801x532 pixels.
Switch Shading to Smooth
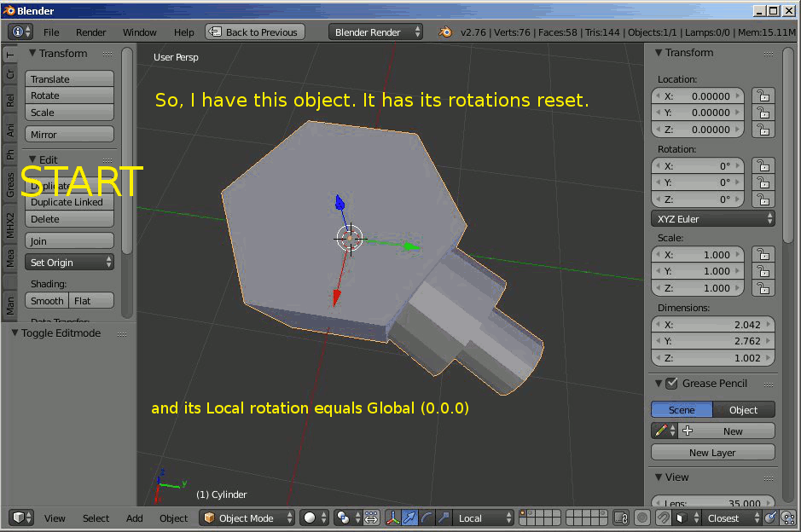click(x=46, y=300)
